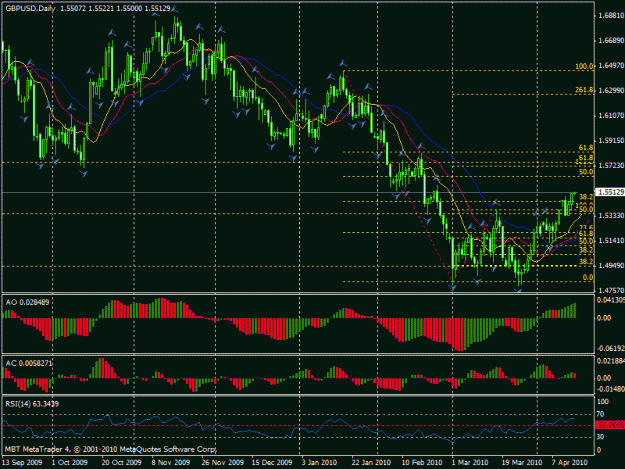The width and height of the screenshot is (625, 469).
Task: Click the 1.53330 price axis value
Action: click(x=611, y=215)
